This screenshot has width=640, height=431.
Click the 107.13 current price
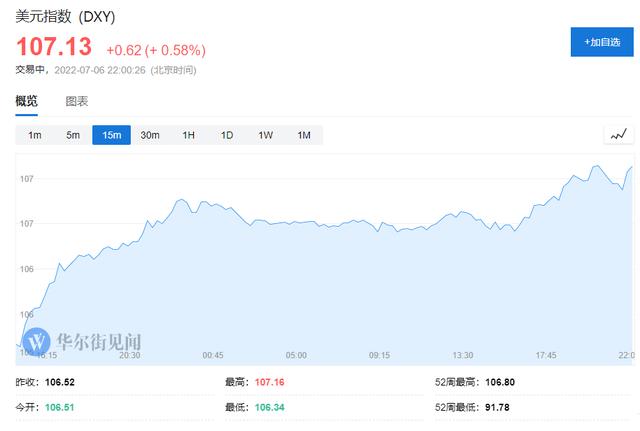coord(53,47)
